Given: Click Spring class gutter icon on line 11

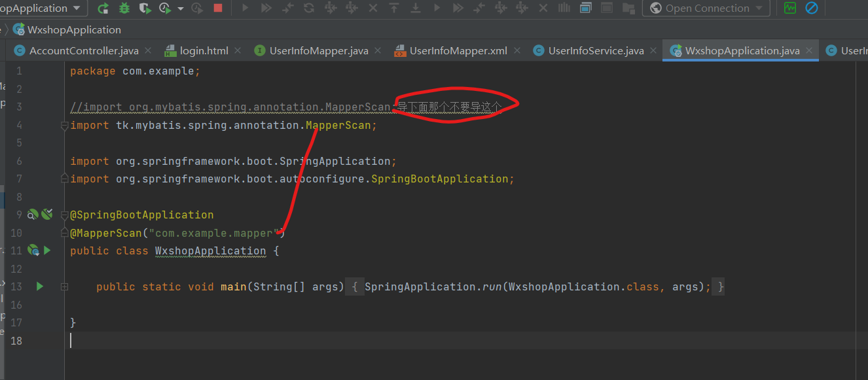Looking at the screenshot, I should coord(33,250).
